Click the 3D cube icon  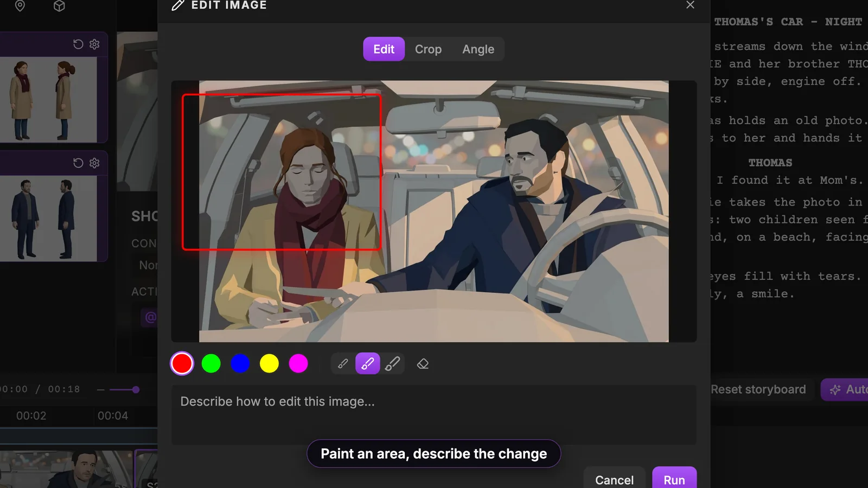pyautogui.click(x=59, y=6)
